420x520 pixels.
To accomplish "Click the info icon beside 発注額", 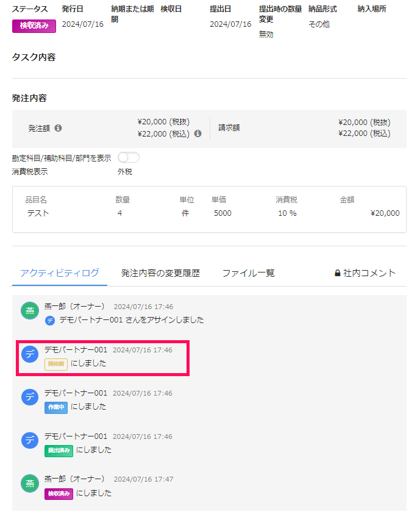I will [58, 128].
